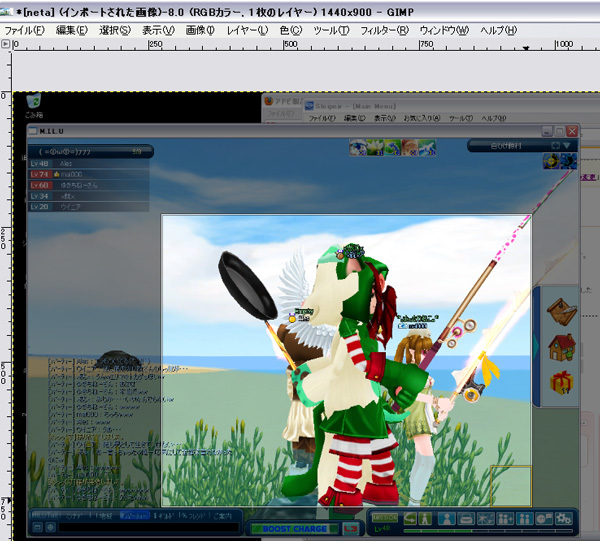The image size is (600, 541).
Task: Click the square icon beside location arrow
Action: 555,145
